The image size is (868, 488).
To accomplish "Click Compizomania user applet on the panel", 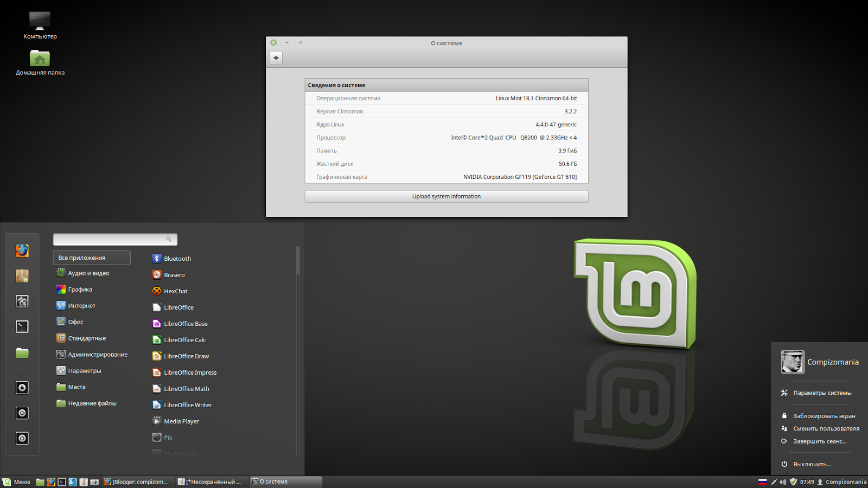I will tap(841, 482).
